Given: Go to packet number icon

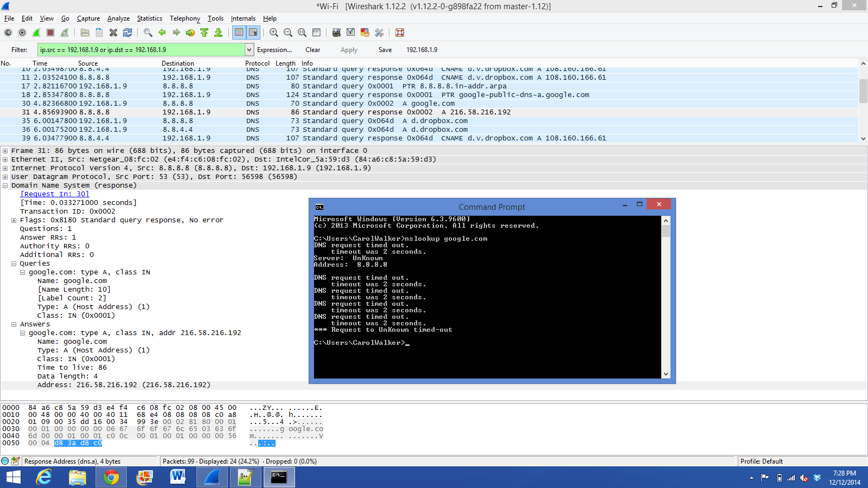Looking at the screenshot, I should point(190,33).
